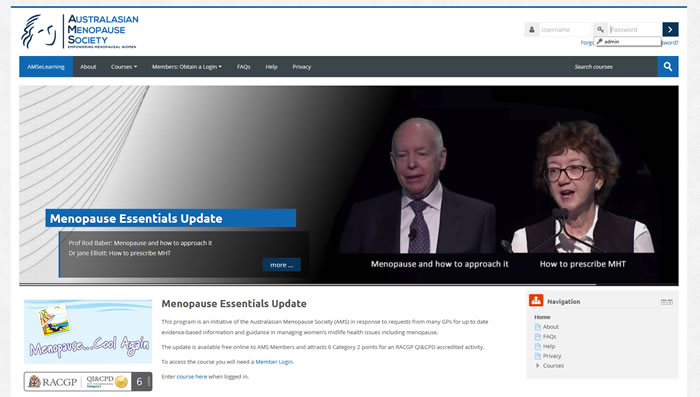The image size is (700, 397).
Task: Click Privacy in the Navigation block
Action: point(552,356)
